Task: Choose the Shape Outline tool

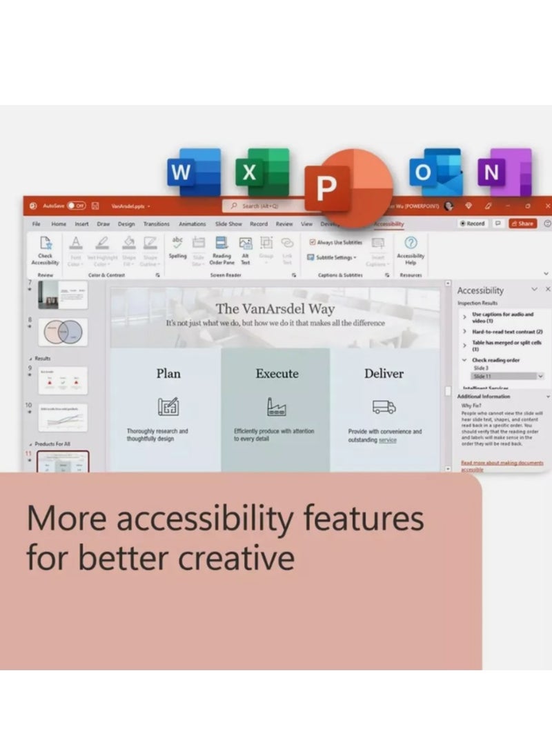Action: click(x=150, y=250)
